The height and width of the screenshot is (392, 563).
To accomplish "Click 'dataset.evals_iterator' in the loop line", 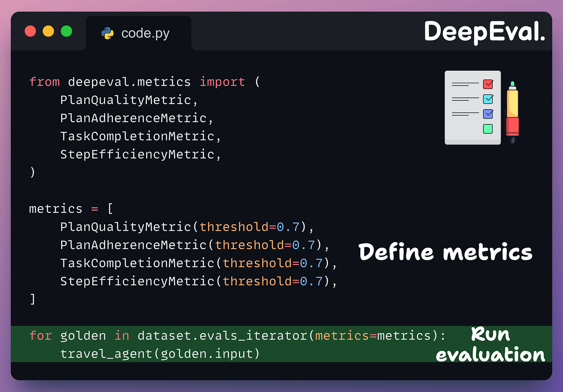I will point(222,336).
